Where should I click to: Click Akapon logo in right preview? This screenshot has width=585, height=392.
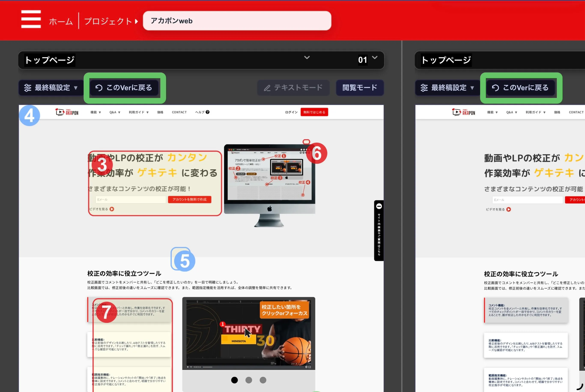[464, 112]
